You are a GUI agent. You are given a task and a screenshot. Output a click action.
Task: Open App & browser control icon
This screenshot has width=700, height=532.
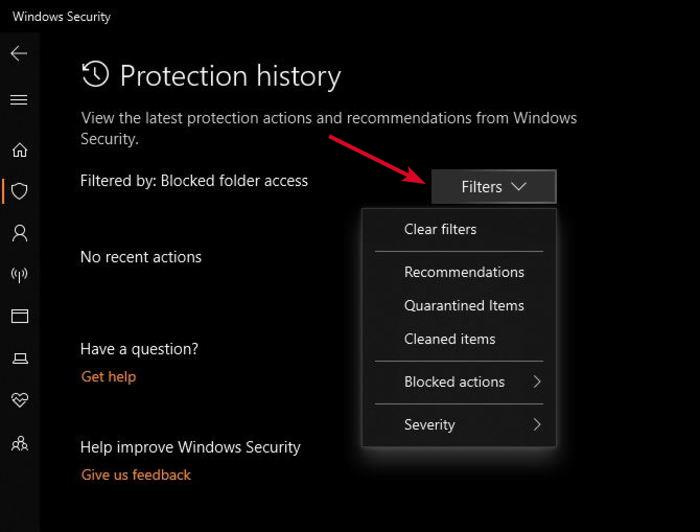pyautogui.click(x=19, y=316)
